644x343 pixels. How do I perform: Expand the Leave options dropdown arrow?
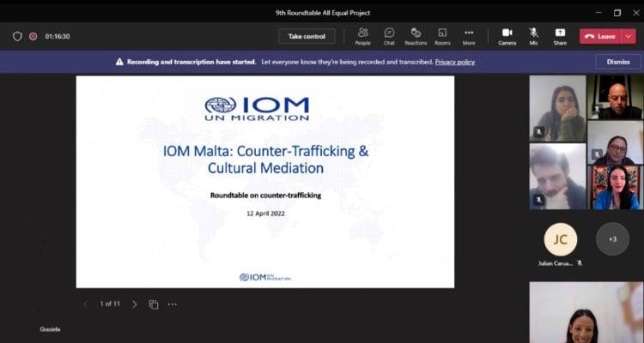pos(629,36)
